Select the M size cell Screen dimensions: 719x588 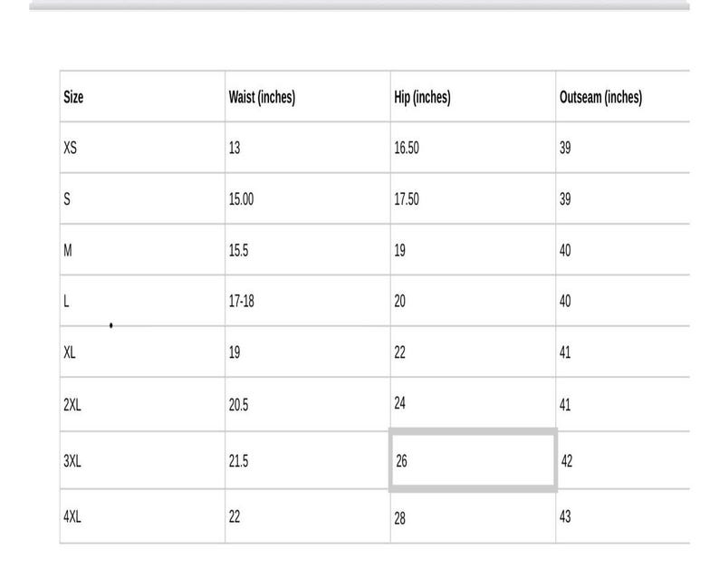point(142,250)
